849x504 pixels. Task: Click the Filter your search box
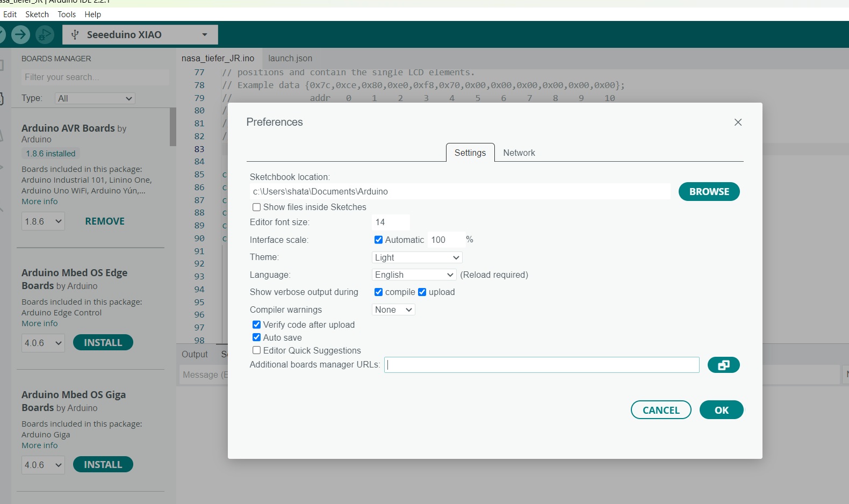click(95, 77)
